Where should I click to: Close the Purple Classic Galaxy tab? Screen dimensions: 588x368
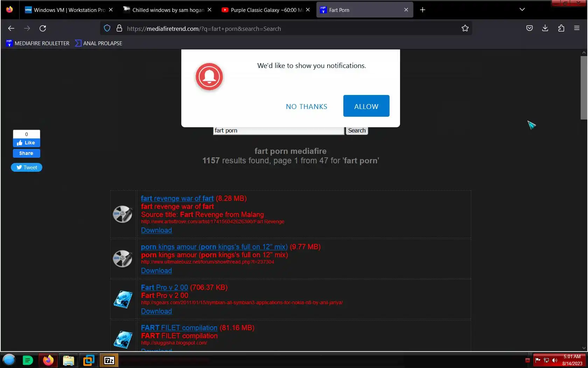(308, 10)
